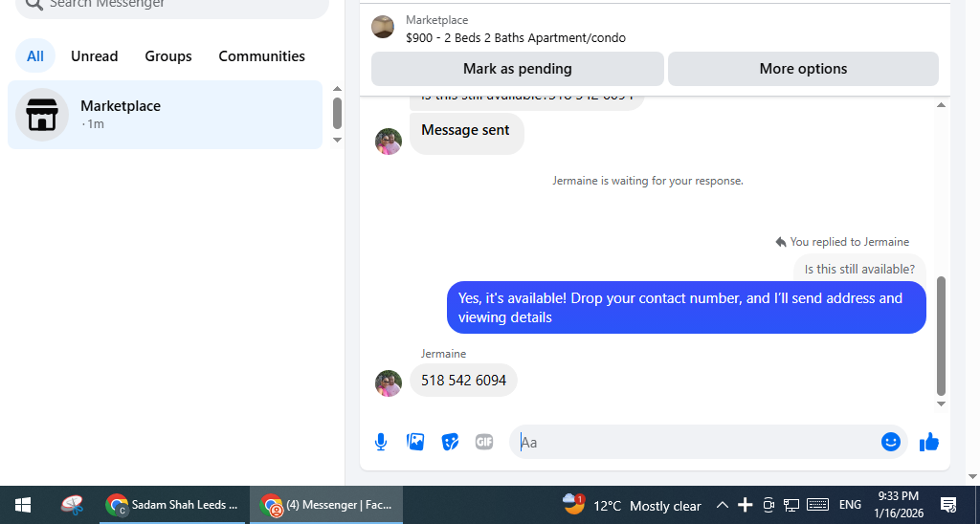The width and height of the screenshot is (980, 524).
Task: Switch to the Groups tab
Action: 168,56
